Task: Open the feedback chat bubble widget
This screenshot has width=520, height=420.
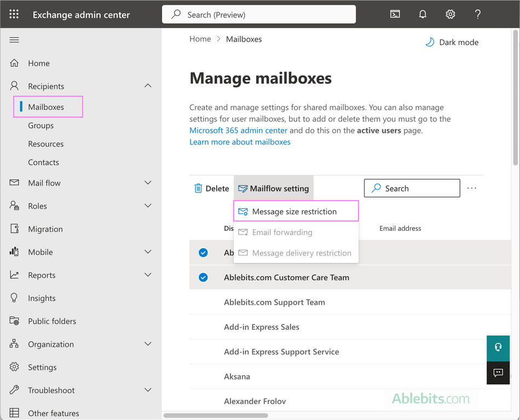Action: coord(498,373)
